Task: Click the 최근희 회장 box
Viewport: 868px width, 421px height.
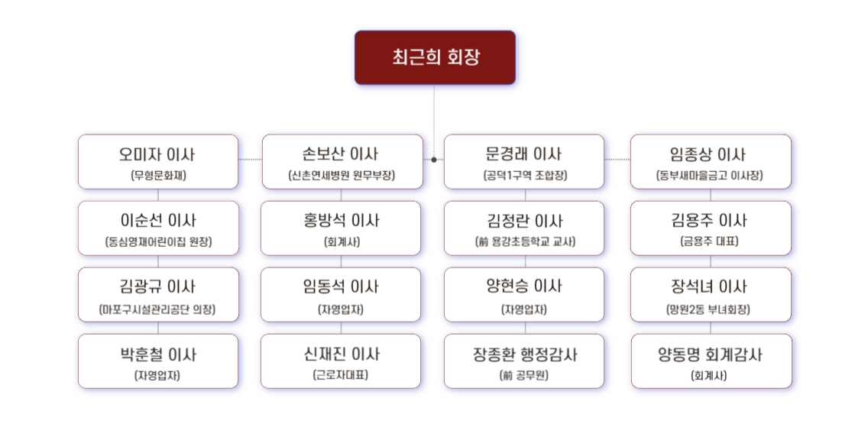Action: [435, 57]
